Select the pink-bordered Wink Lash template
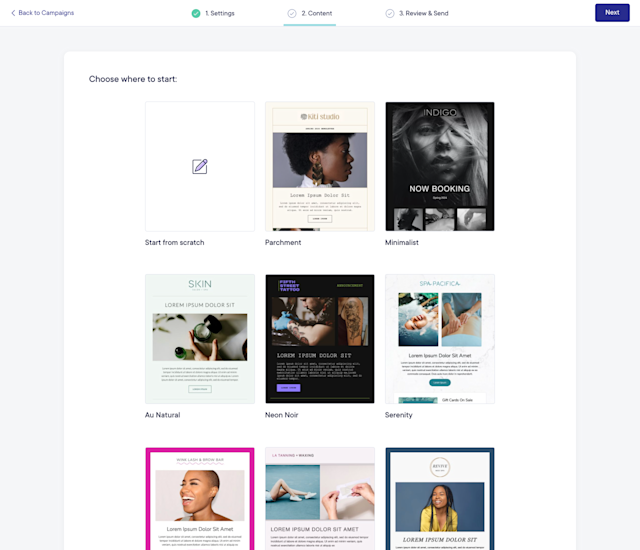This screenshot has height=550, width=640. click(200, 499)
